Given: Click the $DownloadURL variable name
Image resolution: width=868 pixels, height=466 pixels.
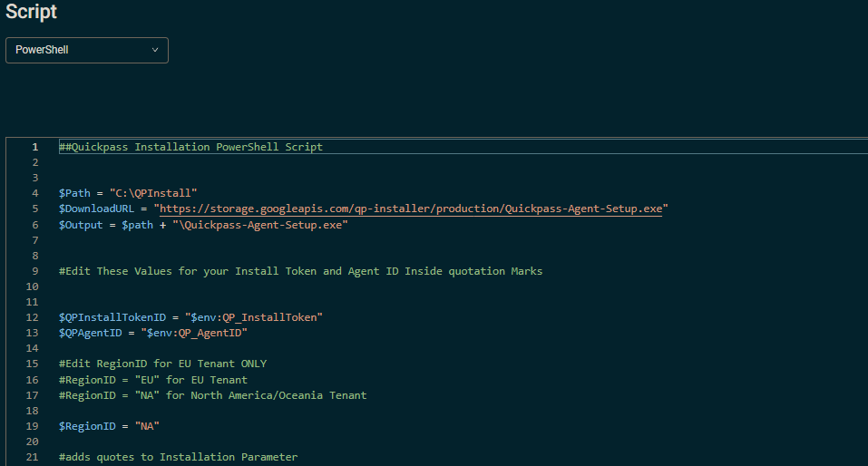Looking at the screenshot, I should click(96, 209).
